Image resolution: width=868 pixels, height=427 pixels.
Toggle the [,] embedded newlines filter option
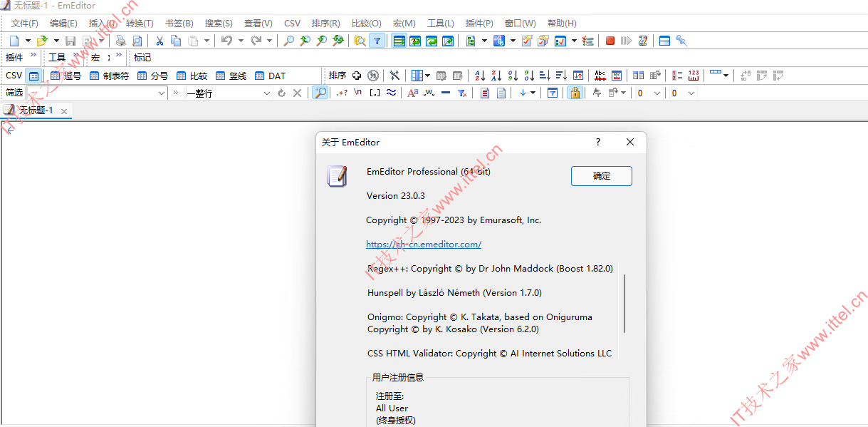click(x=375, y=93)
